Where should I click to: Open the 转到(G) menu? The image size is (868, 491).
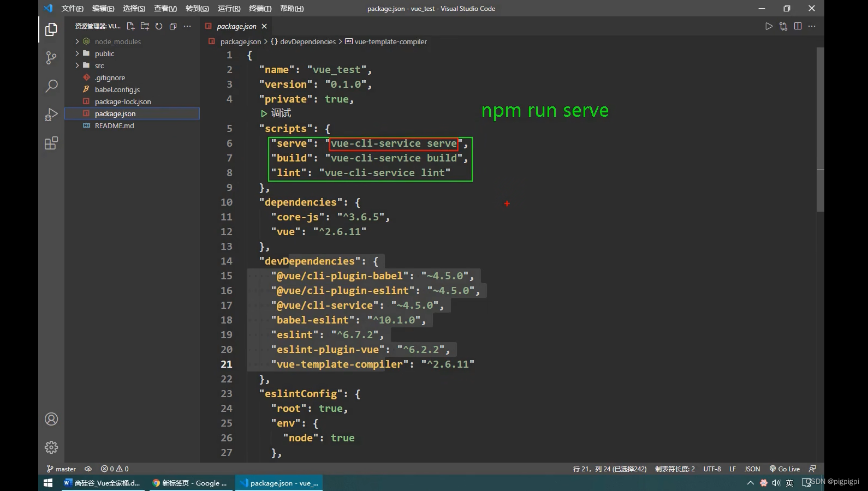(x=197, y=8)
